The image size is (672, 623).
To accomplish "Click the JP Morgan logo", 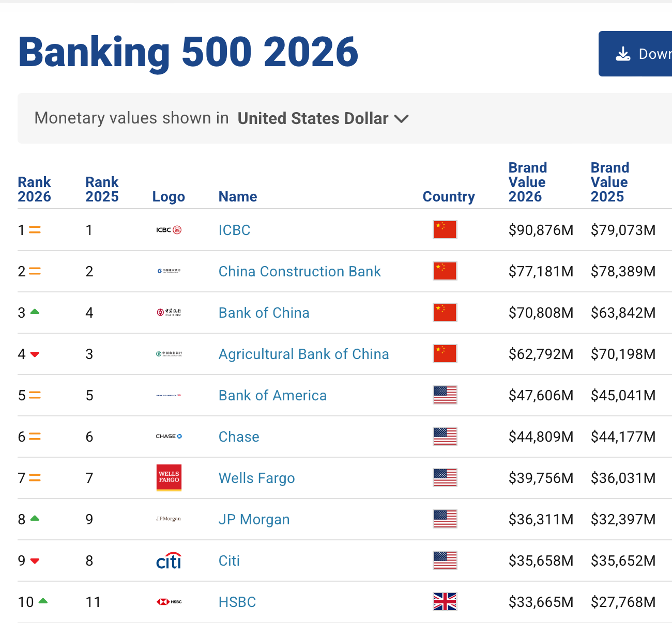I will (x=169, y=519).
